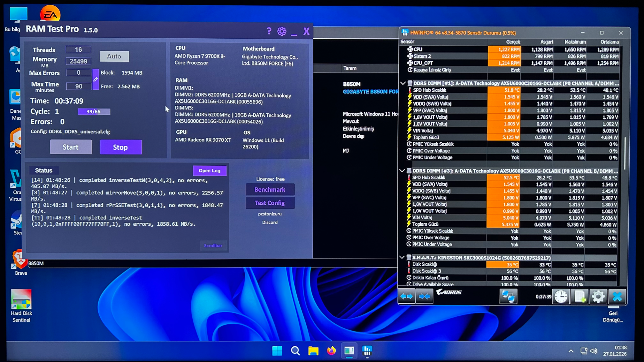Screen dimensions: 644x362
Task: Visit the pcstonks.ru link
Action: coord(270,214)
